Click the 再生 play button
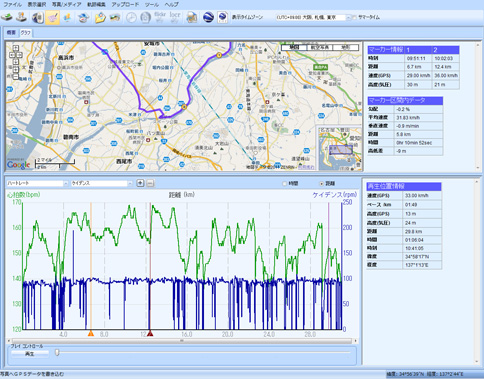 tap(30, 354)
